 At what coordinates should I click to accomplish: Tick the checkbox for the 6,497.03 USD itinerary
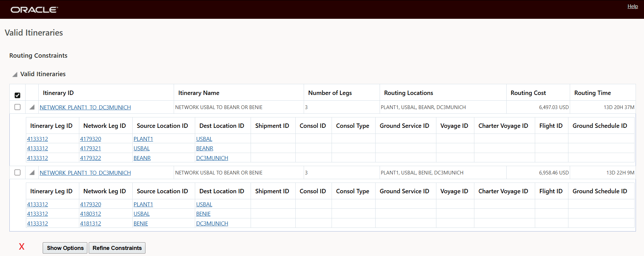17,107
